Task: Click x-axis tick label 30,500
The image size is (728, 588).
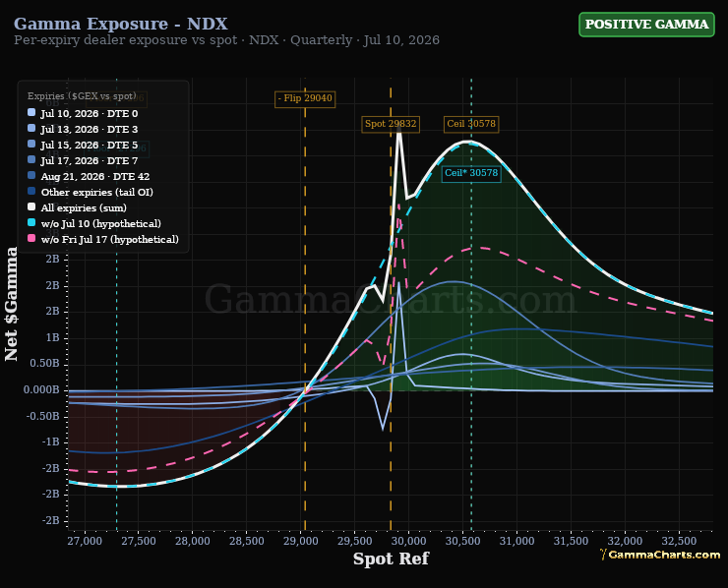Action: 463,541
